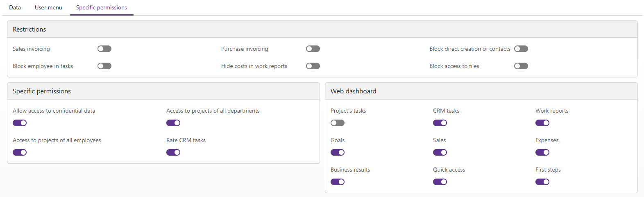Click the Hide costs in work reports label
This screenshot has height=197, width=644.
254,66
